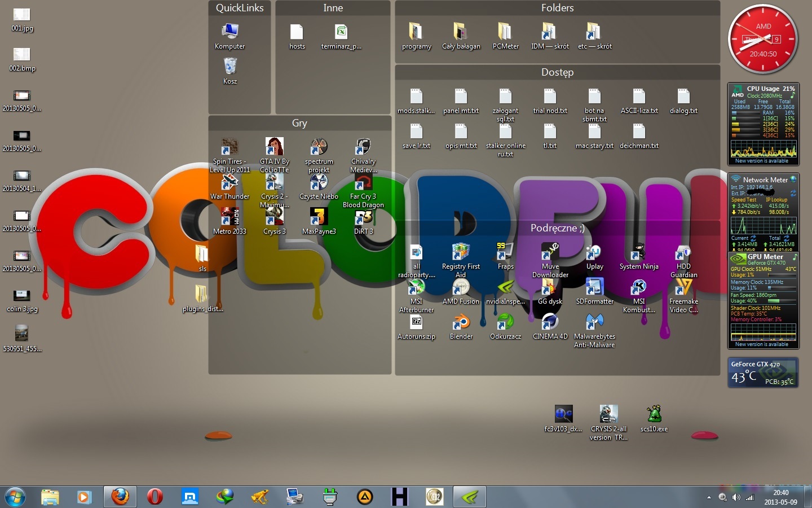Open 001.jpg image on desktop
Image resolution: width=812 pixels, height=508 pixels.
point(22,19)
